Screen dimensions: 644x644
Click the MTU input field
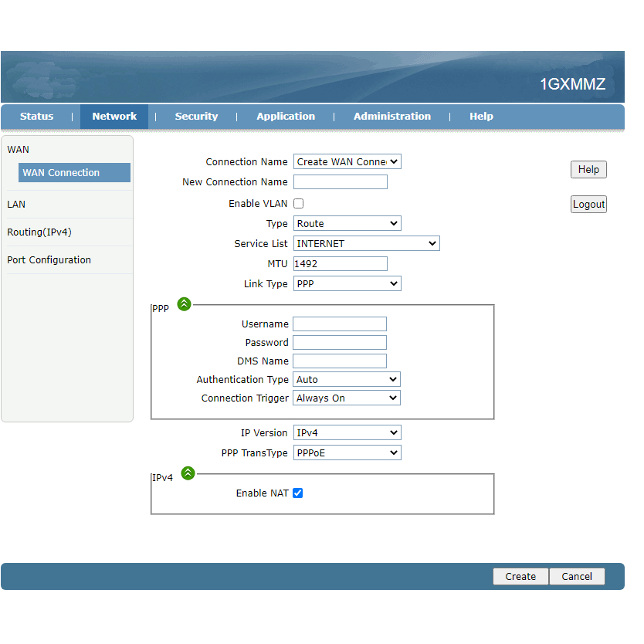341,264
